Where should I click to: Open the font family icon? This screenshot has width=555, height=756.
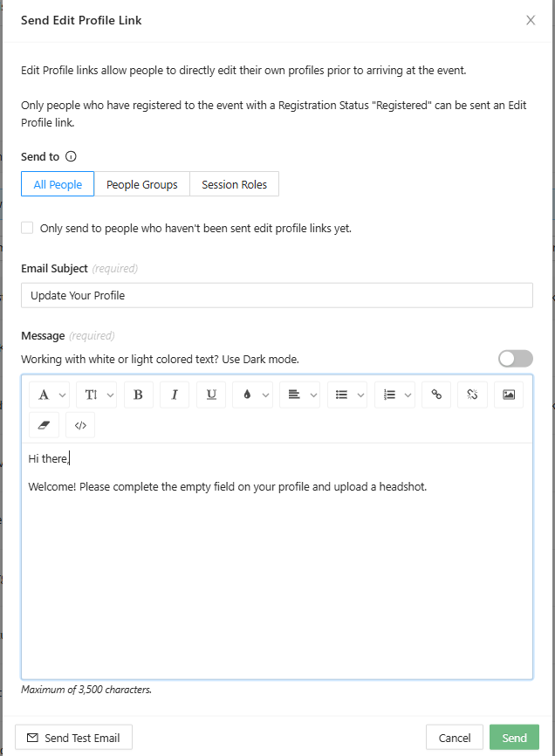click(x=44, y=395)
